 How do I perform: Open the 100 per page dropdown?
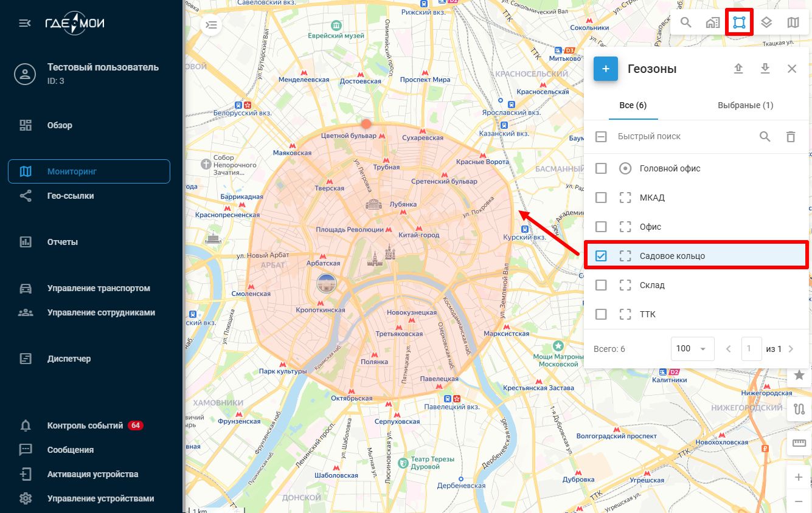(692, 349)
